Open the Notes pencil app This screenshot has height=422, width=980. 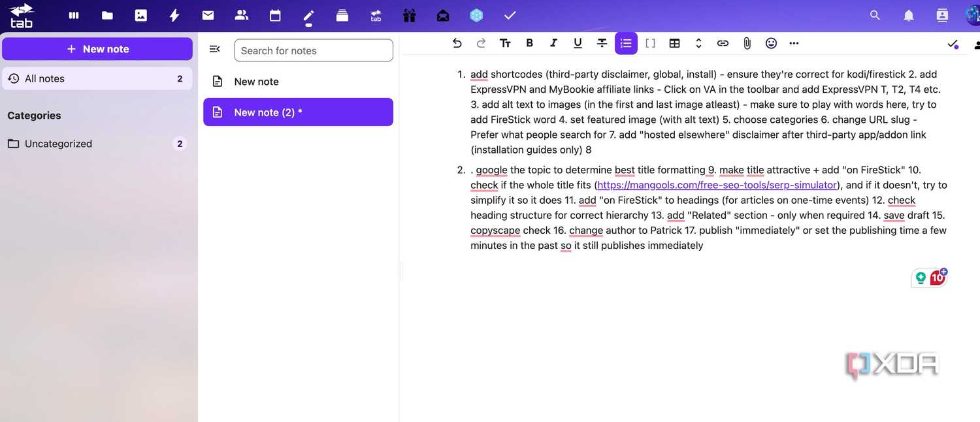click(309, 15)
